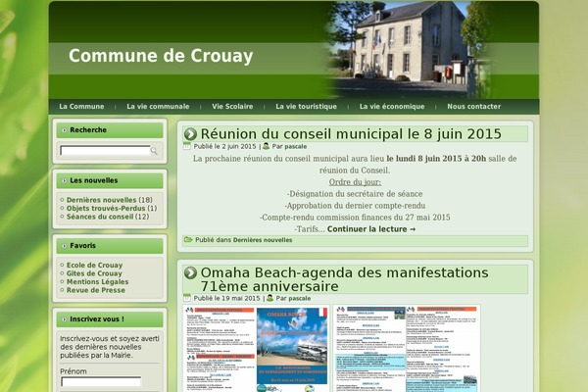Click folder icon beside Publié dans
Image resolution: width=588 pixels, height=392 pixels.
[x=188, y=240]
